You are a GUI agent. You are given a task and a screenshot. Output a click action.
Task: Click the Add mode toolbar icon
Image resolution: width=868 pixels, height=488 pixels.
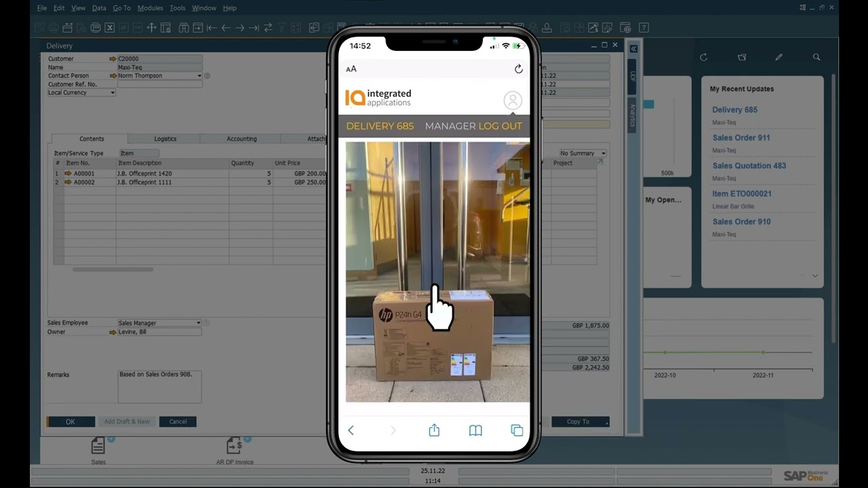[198, 28]
